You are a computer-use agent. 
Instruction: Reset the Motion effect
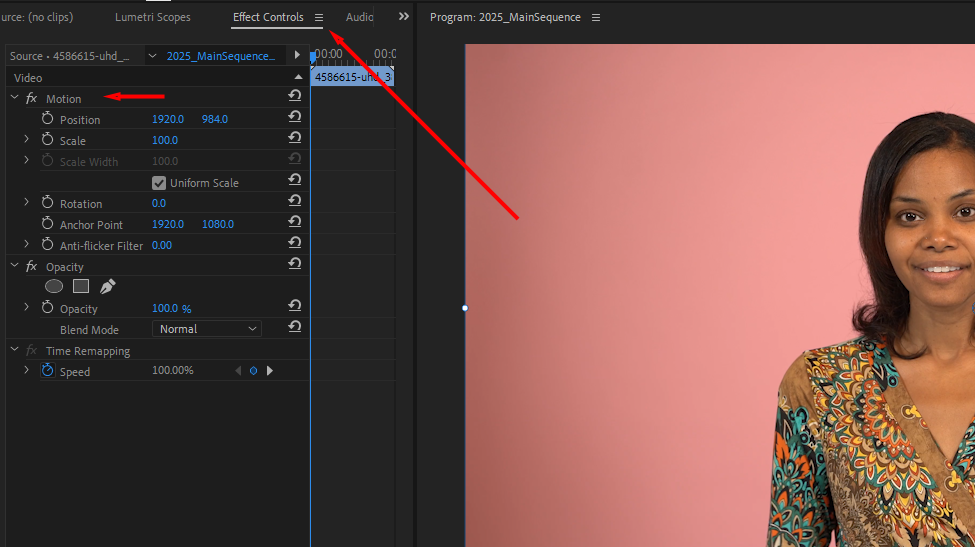[295, 96]
